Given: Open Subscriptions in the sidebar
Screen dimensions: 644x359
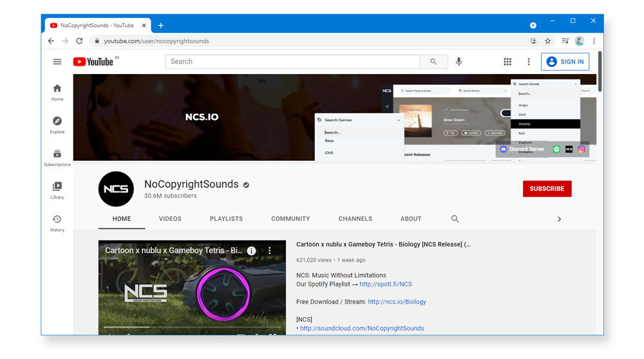Looking at the screenshot, I should 57,158.
